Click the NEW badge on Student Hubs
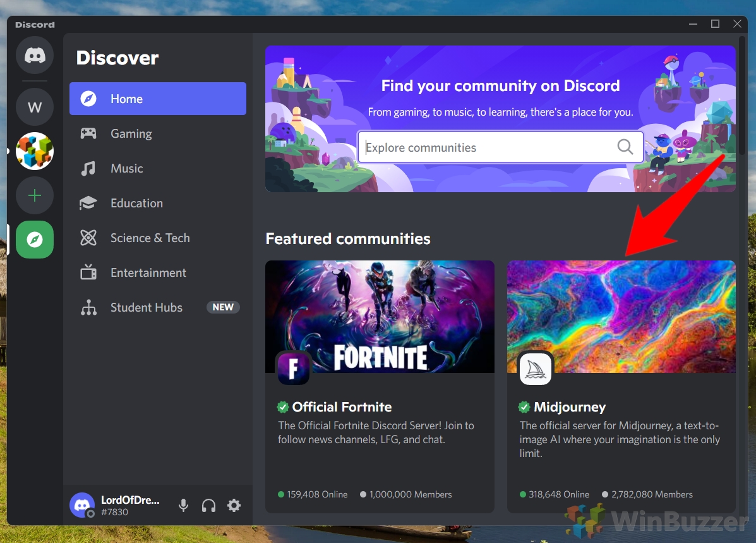756x543 pixels. point(223,307)
